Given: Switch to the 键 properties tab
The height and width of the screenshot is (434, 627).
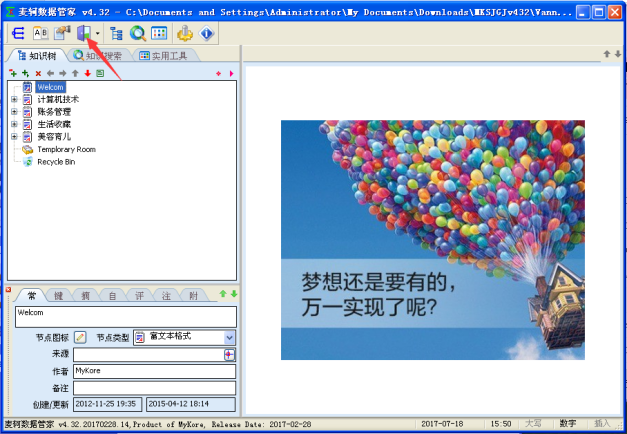Looking at the screenshot, I should point(58,296).
